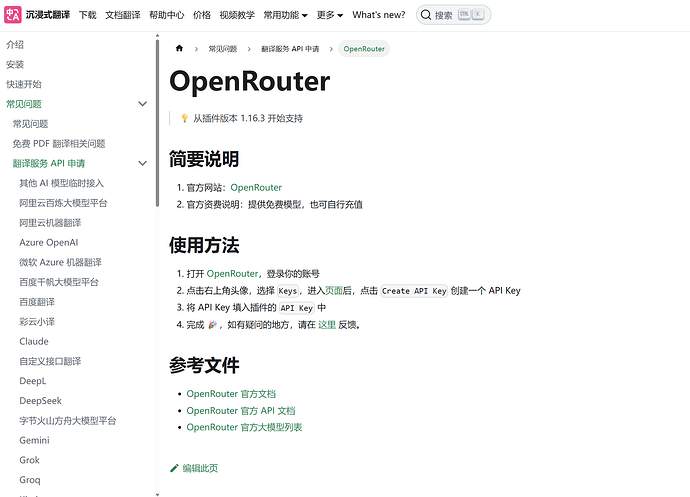Select 其他 AI 模型临时接入 in sidebar
The image size is (690, 497).
pos(62,183)
